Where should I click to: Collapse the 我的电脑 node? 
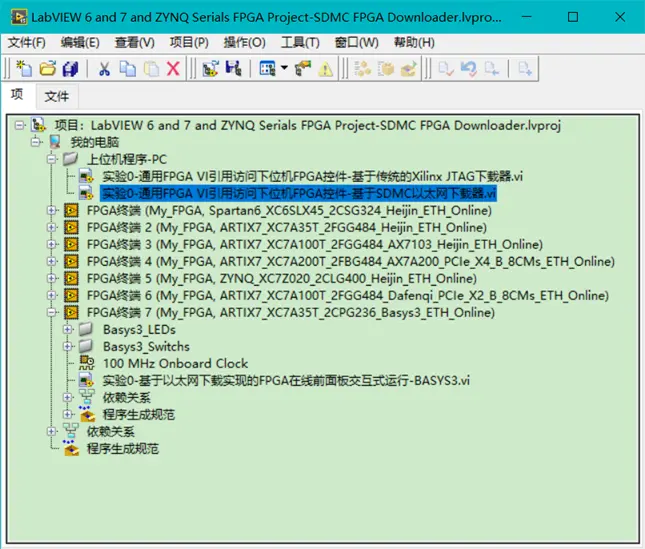coord(36,142)
